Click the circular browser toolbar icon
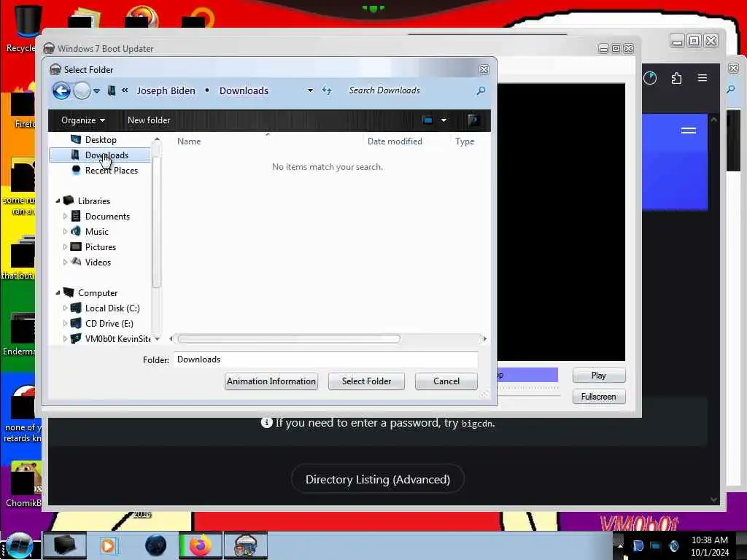Screen dimensions: 747x560 (650, 78)
